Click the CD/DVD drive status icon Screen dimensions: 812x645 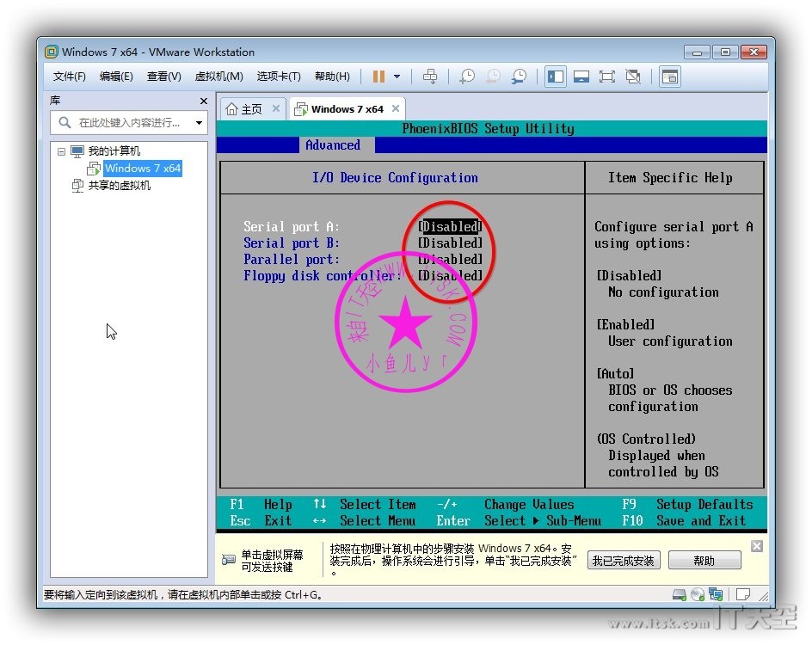pos(698,594)
